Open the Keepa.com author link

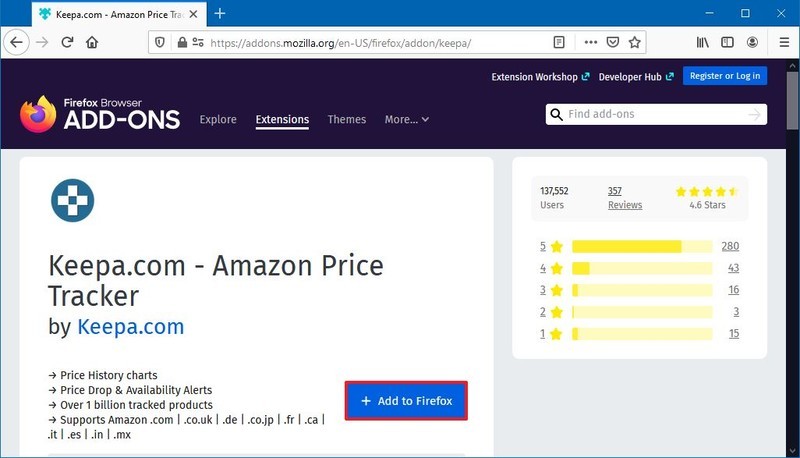[x=131, y=326]
